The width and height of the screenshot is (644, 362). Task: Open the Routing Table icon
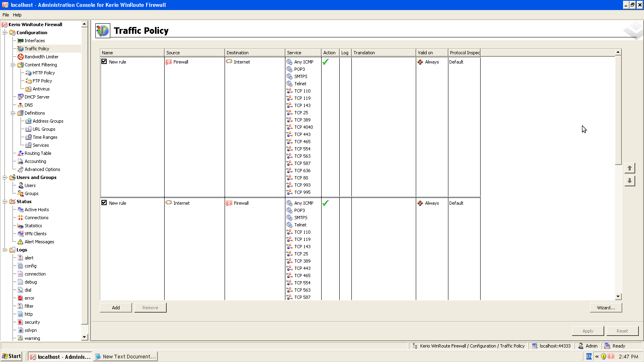21,153
